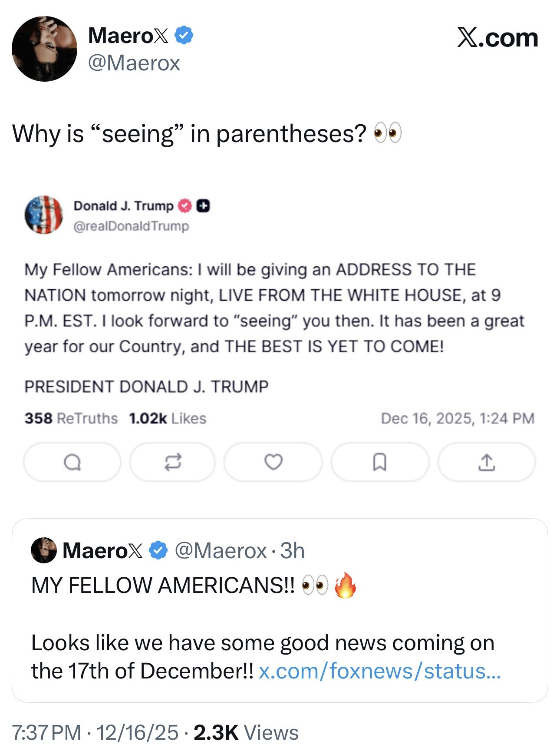Open small MaeroX avatar in quoted post
Viewport: 560px width, 751px height.
43,550
